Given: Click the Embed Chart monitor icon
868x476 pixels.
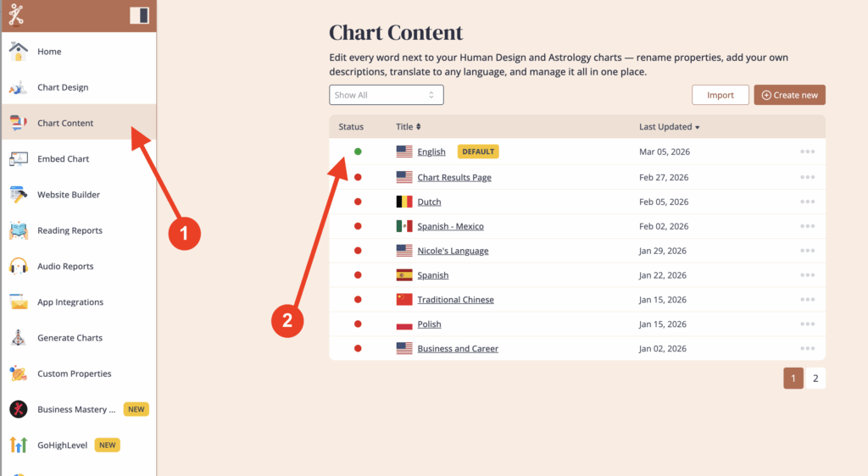Looking at the screenshot, I should [19, 159].
